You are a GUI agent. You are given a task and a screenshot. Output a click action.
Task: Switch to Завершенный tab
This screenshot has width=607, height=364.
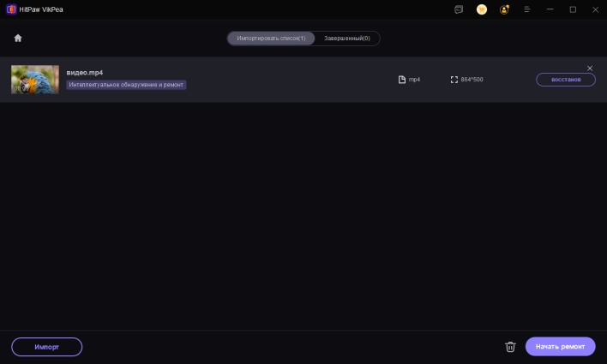click(x=347, y=39)
